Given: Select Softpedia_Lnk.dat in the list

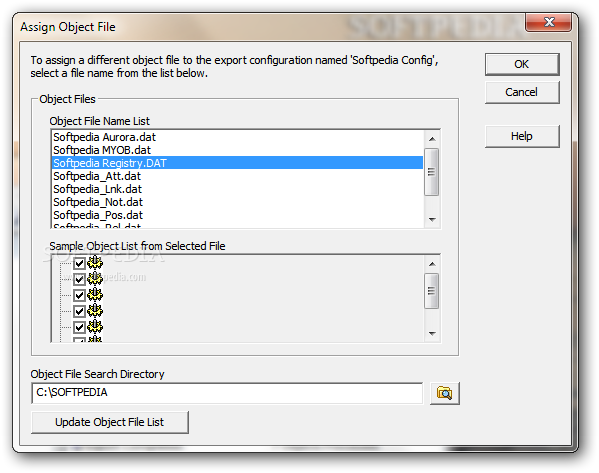Looking at the screenshot, I should coord(237,189).
